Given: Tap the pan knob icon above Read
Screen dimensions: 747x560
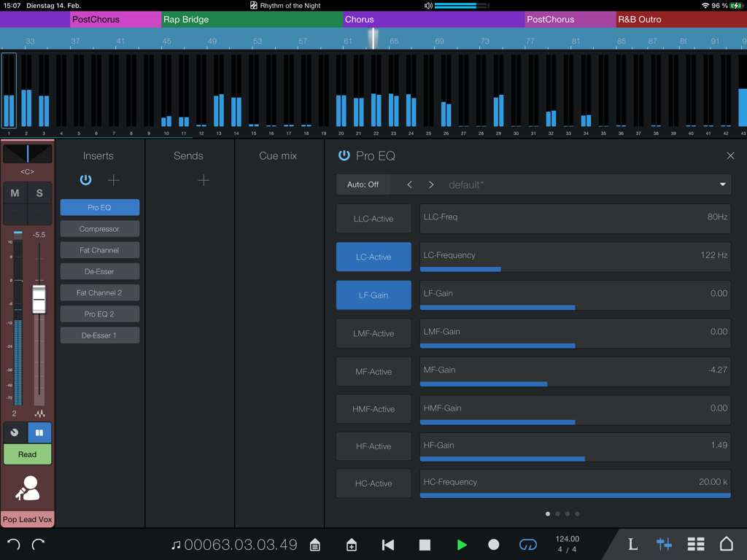Looking at the screenshot, I should tap(15, 432).
